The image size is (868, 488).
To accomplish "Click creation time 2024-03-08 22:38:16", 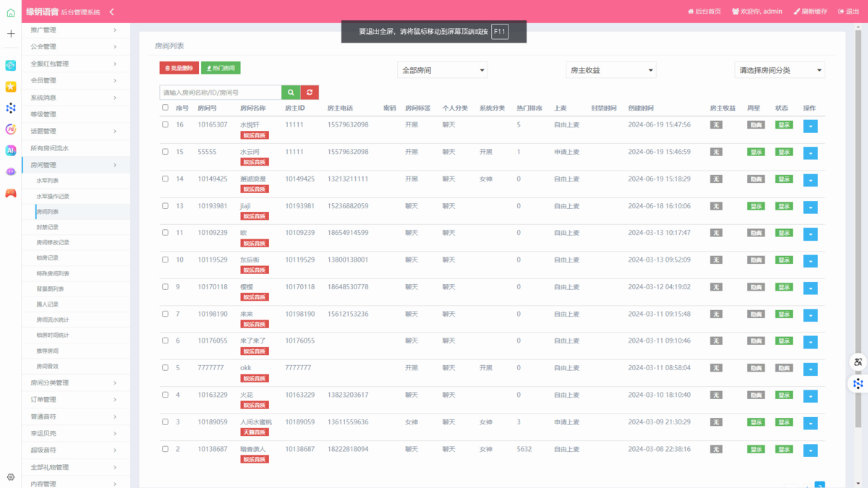I will 660,449.
